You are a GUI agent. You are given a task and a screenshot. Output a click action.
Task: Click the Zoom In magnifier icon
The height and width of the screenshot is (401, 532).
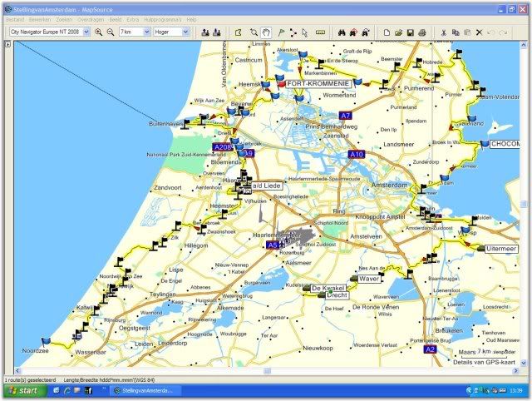point(98,32)
